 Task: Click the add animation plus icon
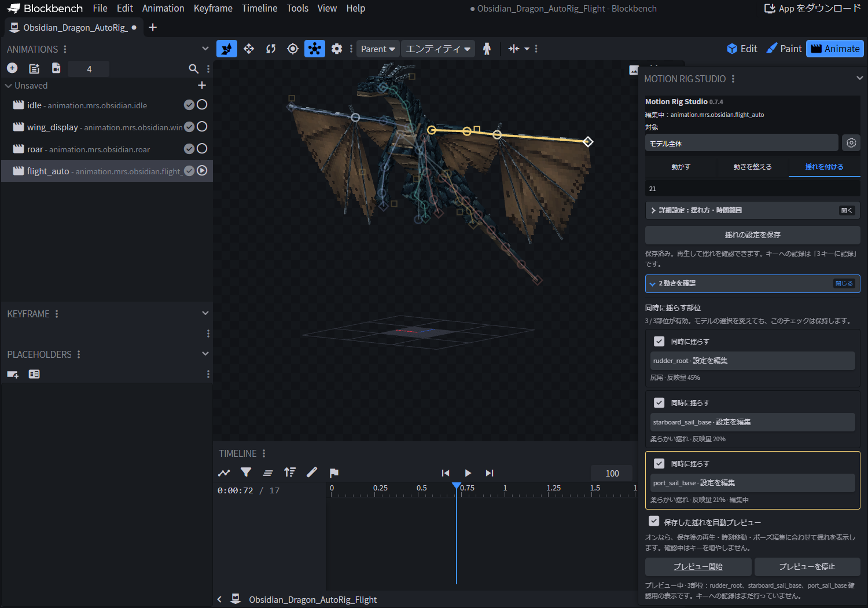[12, 68]
